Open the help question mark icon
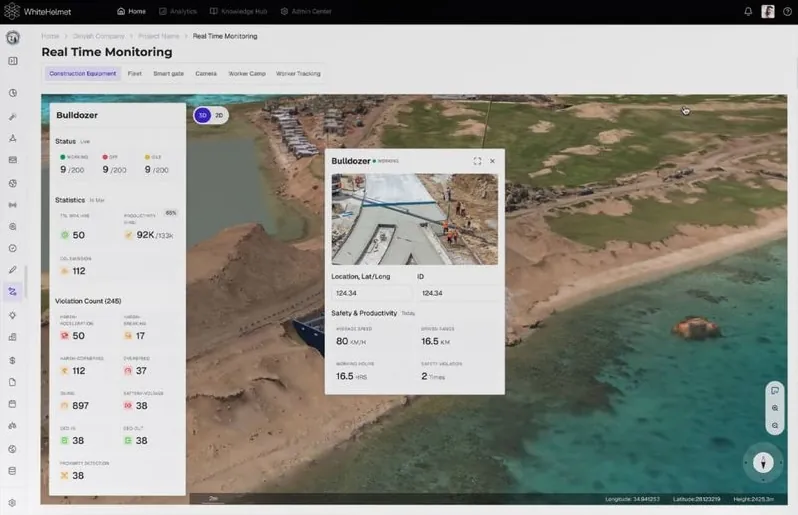Image resolution: width=798 pixels, height=515 pixels. point(787,11)
